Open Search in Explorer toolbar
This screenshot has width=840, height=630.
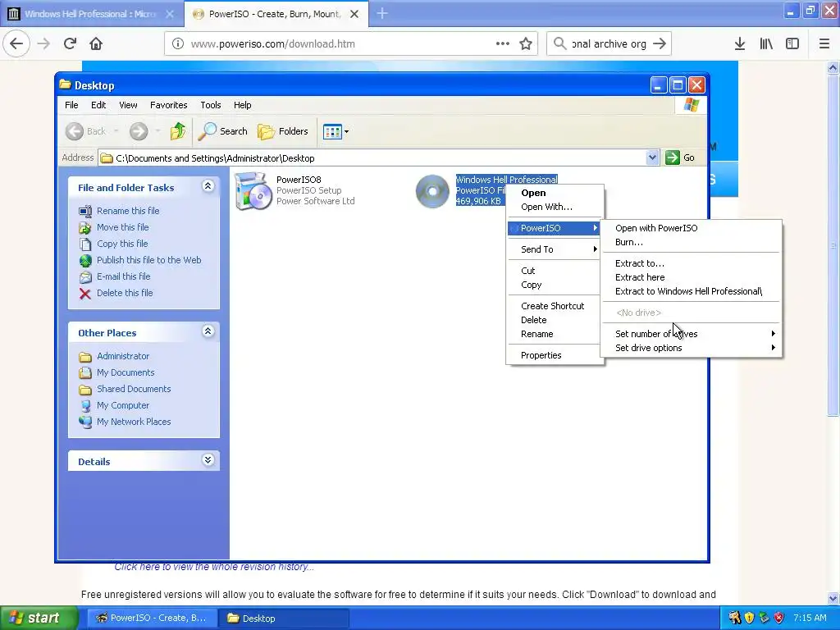(x=223, y=131)
